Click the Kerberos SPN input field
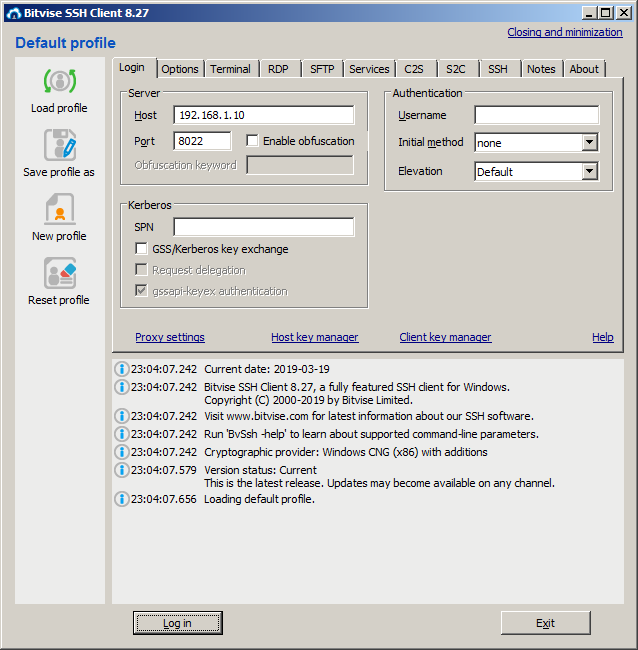Viewport: 638px width, 650px height. 264,227
